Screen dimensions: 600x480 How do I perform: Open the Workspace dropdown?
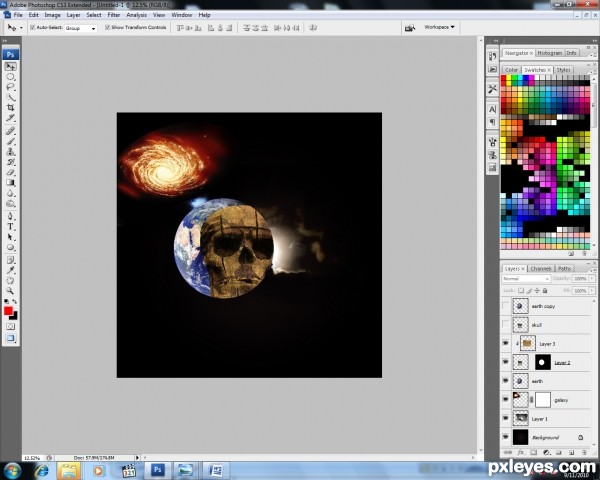tap(439, 27)
